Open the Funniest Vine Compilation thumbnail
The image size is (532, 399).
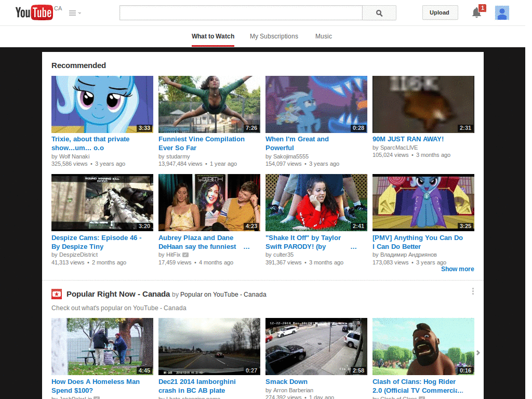(209, 104)
